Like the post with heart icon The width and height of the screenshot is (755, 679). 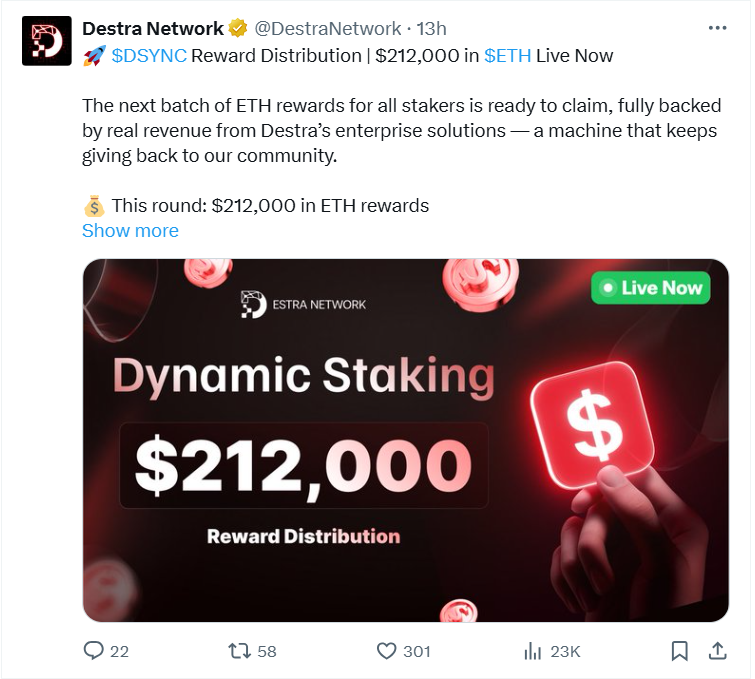tap(387, 651)
